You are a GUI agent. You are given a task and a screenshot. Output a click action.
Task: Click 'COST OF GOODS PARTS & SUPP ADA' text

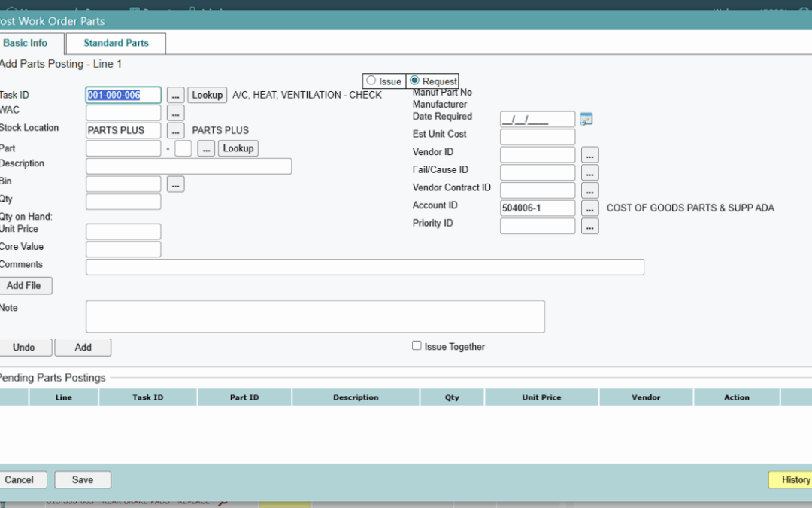point(690,208)
